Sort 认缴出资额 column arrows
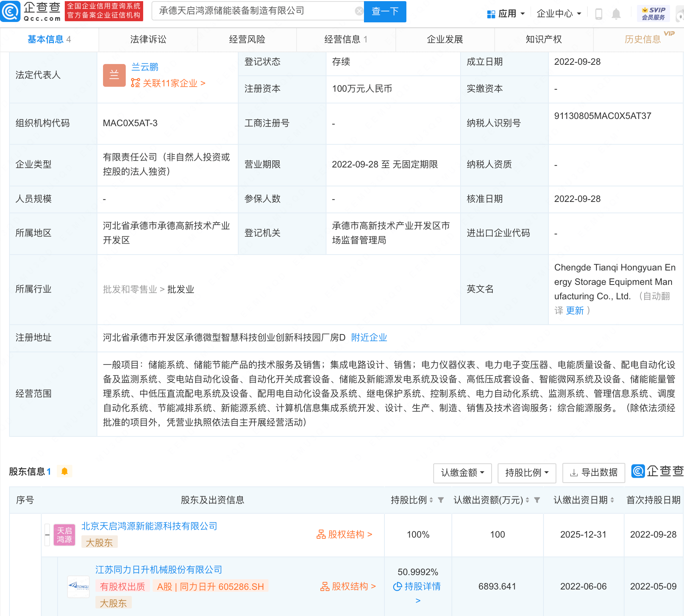The height and width of the screenshot is (616, 684). click(527, 500)
